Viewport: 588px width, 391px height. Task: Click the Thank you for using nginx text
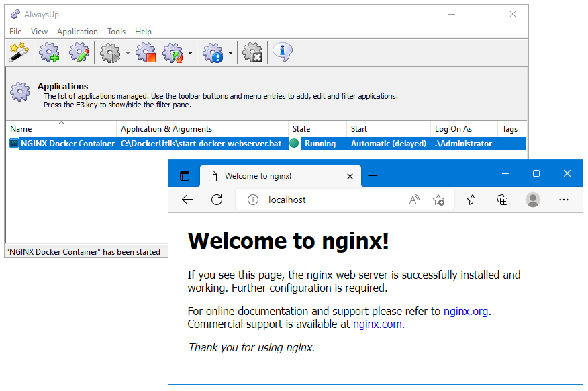click(x=251, y=347)
